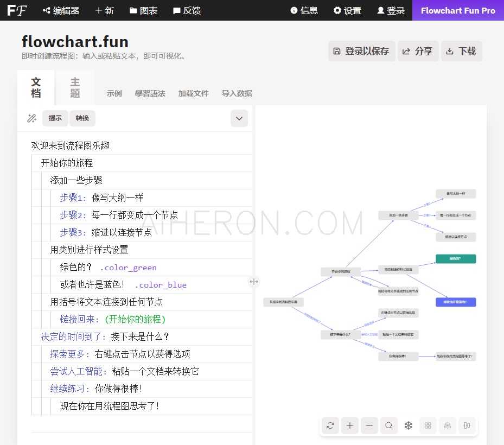Zoom out on the canvas with minus icon
Viewport: 504px width, 445px height.
369,425
